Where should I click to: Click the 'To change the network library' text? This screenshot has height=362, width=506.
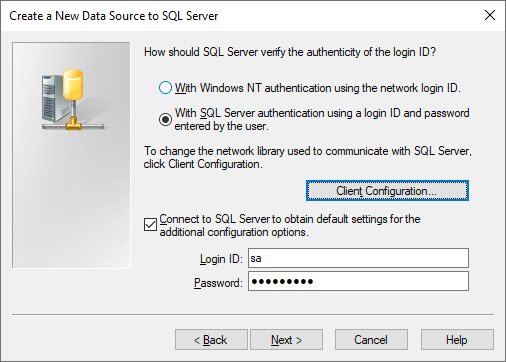tap(307, 157)
